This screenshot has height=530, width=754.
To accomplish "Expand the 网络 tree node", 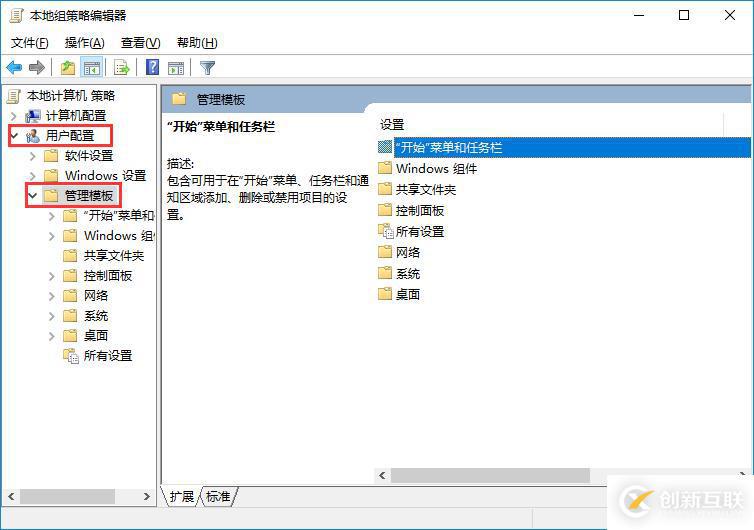I will pyautogui.click(x=51, y=296).
